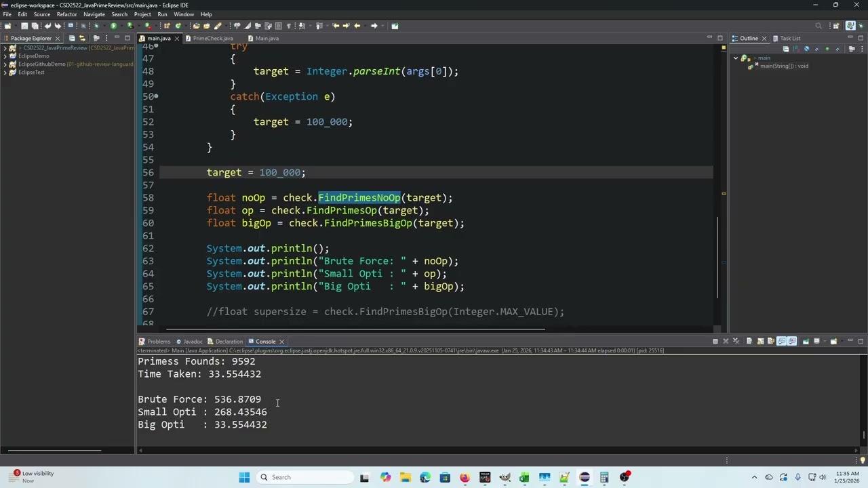
Task: Click Outline collapse all icon
Action: click(x=786, y=49)
